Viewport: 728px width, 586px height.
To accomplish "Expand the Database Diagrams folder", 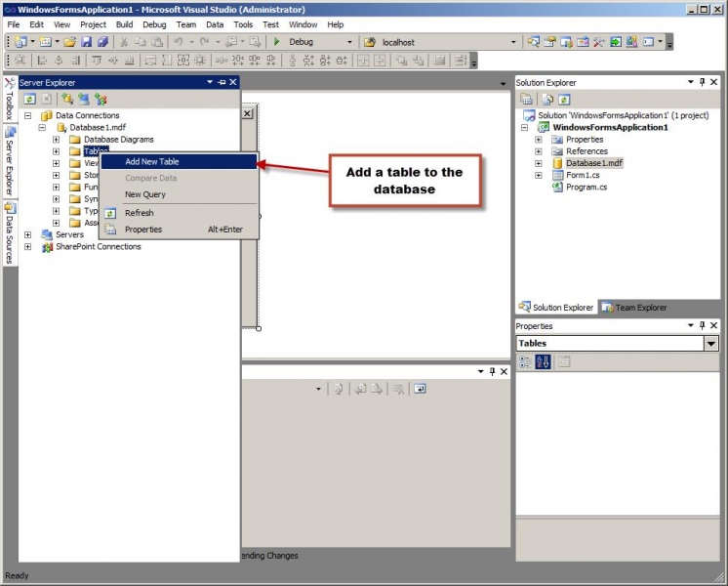I will [x=57, y=140].
